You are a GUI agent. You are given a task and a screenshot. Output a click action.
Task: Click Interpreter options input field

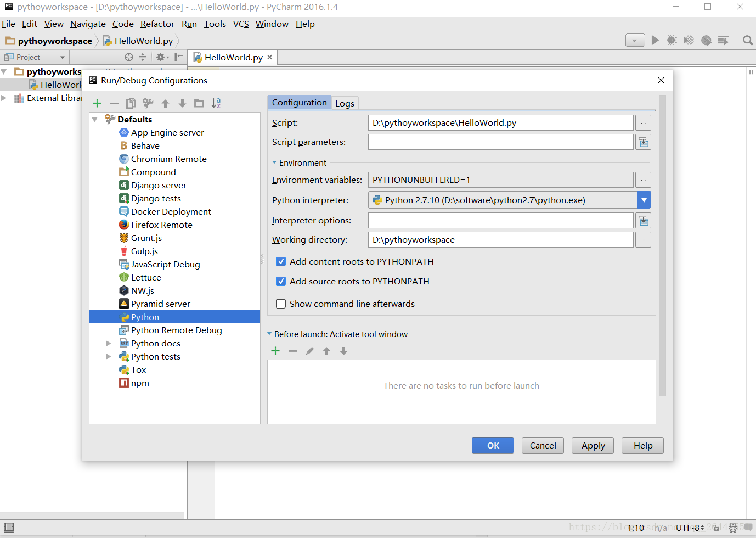click(x=501, y=221)
